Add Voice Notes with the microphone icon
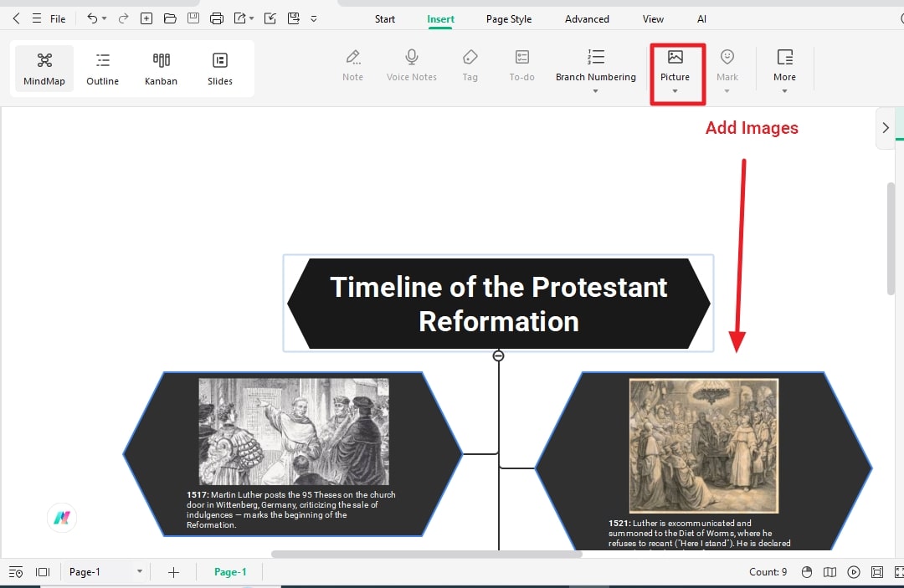This screenshot has height=588, width=904. point(412,65)
